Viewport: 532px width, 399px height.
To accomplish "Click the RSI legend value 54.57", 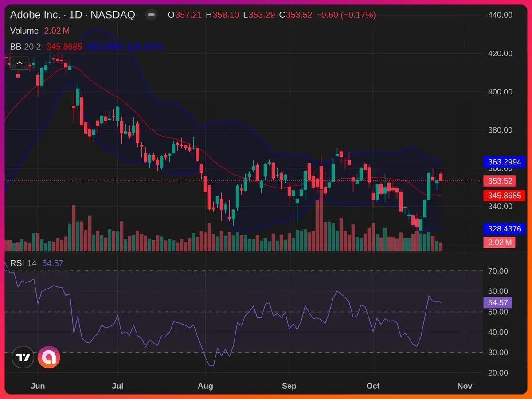I will (x=52, y=263).
